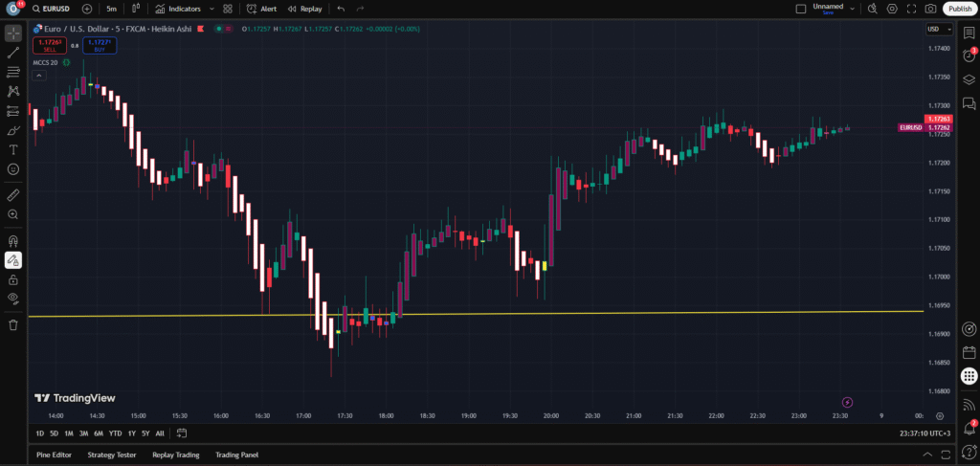Open the emoji icons tool
This screenshot has height=466, width=980.
click(x=13, y=169)
